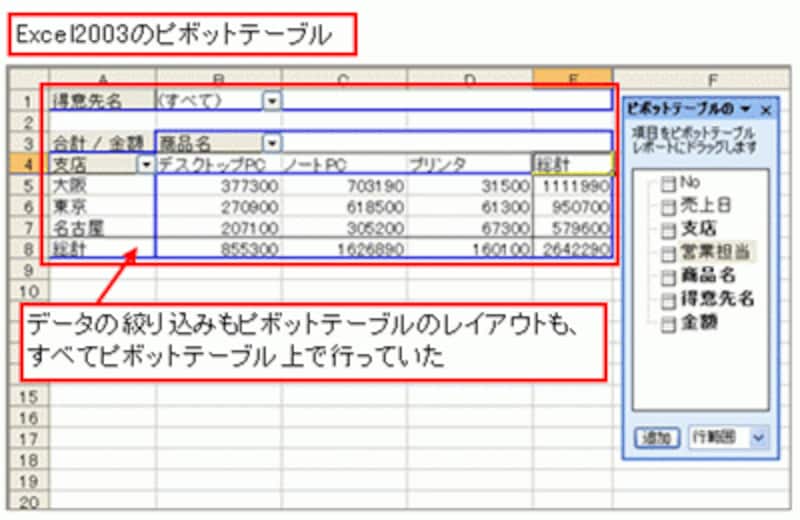Click cell value 703190
The height and width of the screenshot is (520, 800).
coord(343,186)
